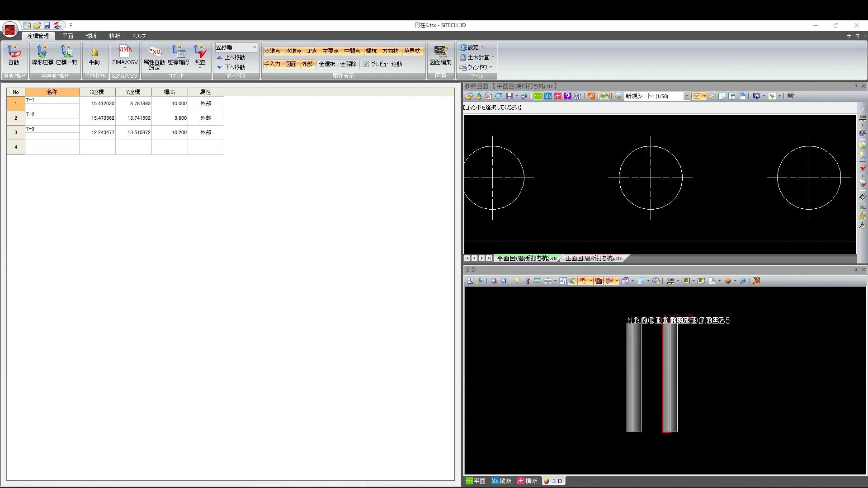The width and height of the screenshot is (868, 488).
Task: Select the 正面図(場所打ち杭).sfc drawing tab
Action: (594, 258)
